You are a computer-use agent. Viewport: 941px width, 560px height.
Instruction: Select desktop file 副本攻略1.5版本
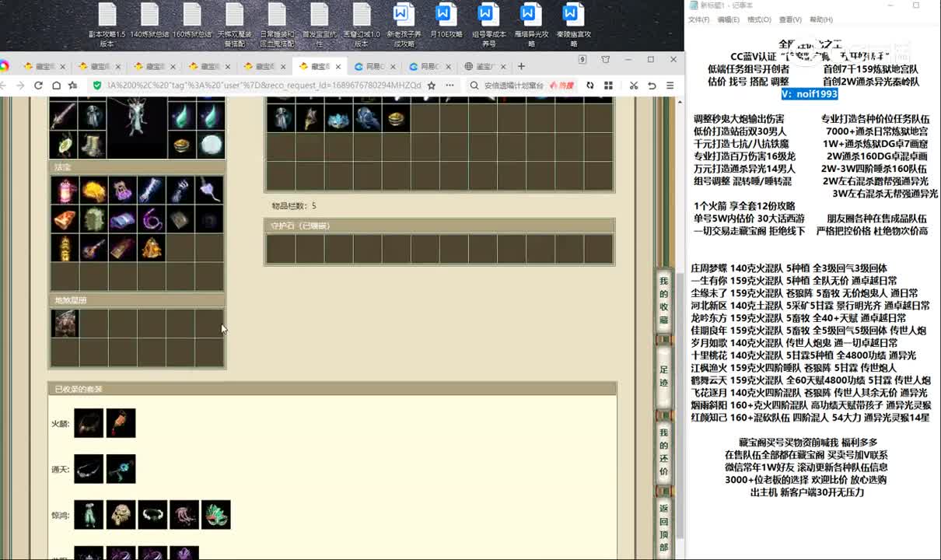[107, 25]
